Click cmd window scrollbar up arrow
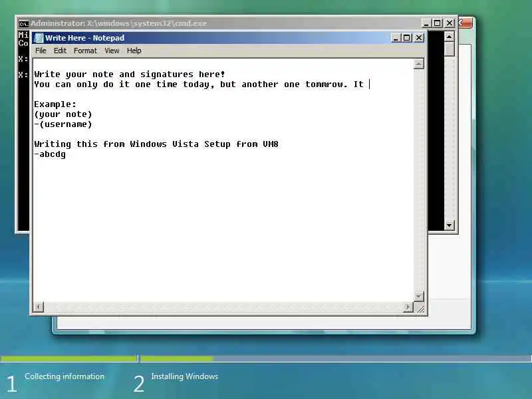Viewport: 532px width, 399px height. tap(450, 37)
